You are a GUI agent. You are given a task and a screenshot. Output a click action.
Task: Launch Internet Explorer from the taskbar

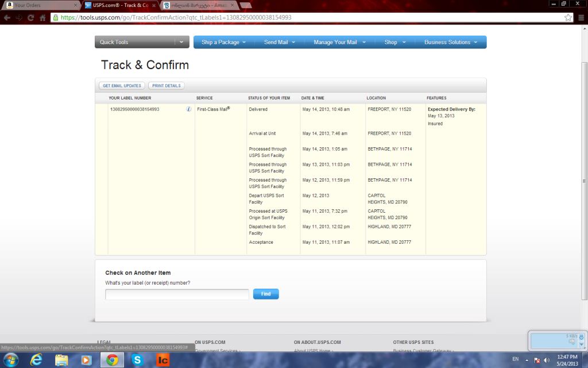pos(36,360)
